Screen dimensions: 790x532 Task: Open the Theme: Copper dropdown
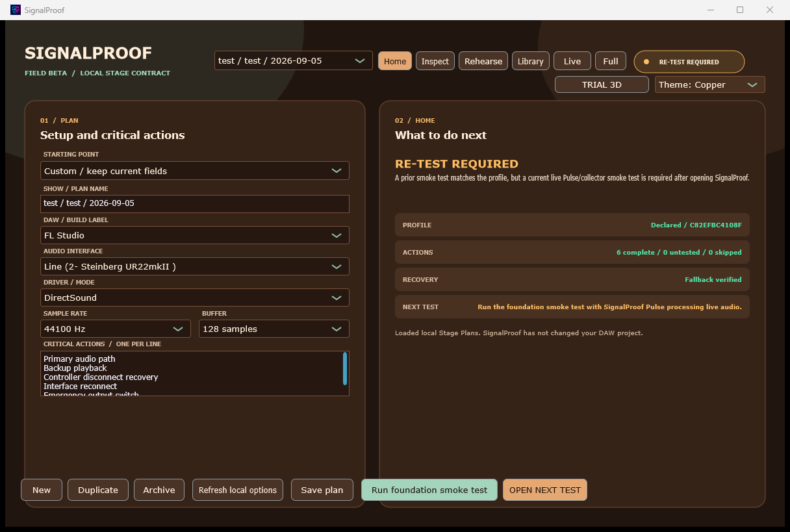(710, 84)
